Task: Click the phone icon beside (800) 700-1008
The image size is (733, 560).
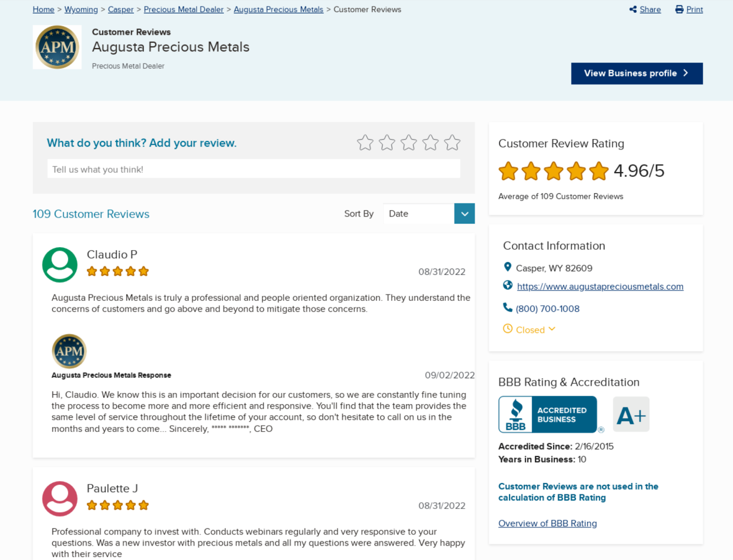Action: (508, 307)
